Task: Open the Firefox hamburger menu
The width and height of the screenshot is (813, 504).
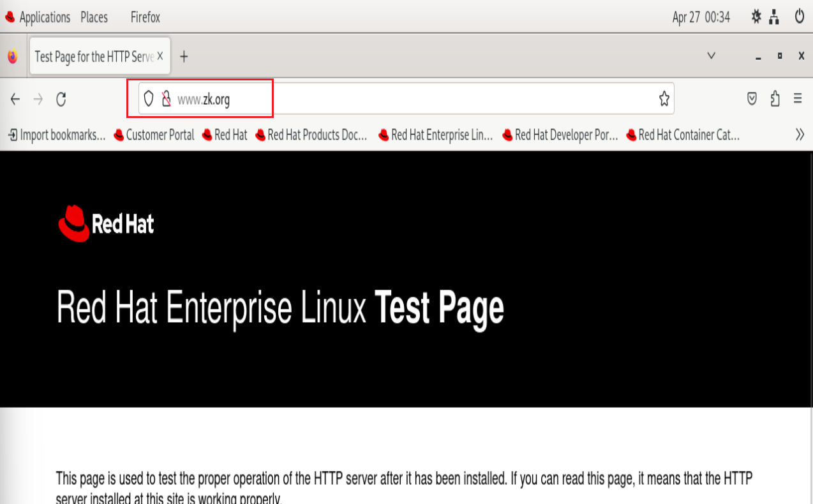Action: click(x=798, y=98)
